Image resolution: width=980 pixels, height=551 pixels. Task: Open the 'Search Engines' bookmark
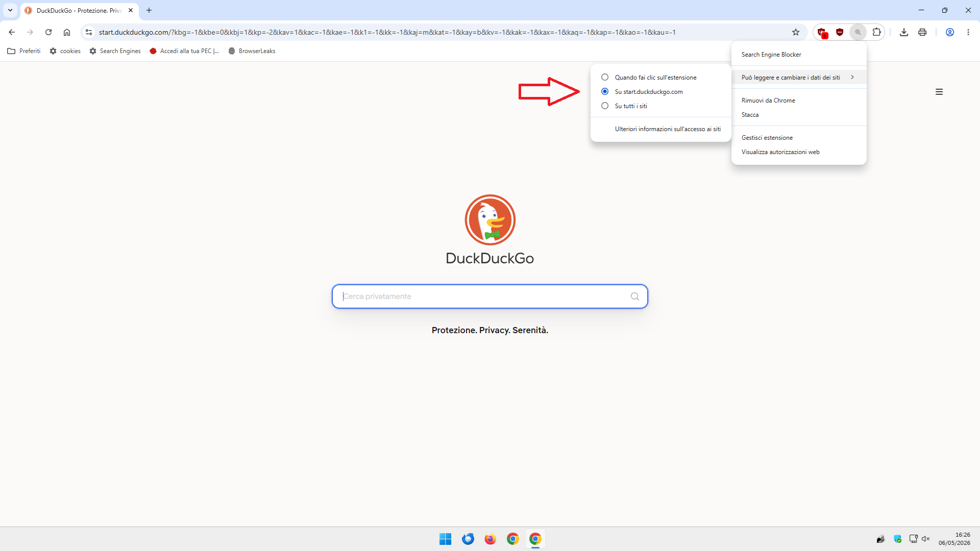tap(115, 51)
